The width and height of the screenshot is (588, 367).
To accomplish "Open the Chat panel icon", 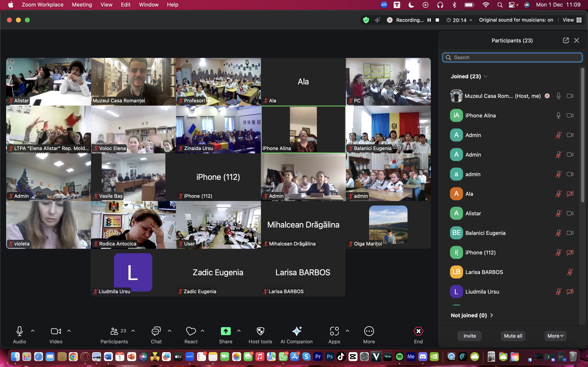I will pyautogui.click(x=156, y=331).
